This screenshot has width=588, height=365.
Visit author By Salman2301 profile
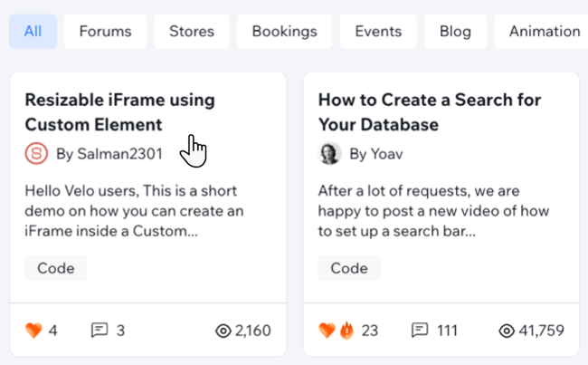tap(109, 154)
